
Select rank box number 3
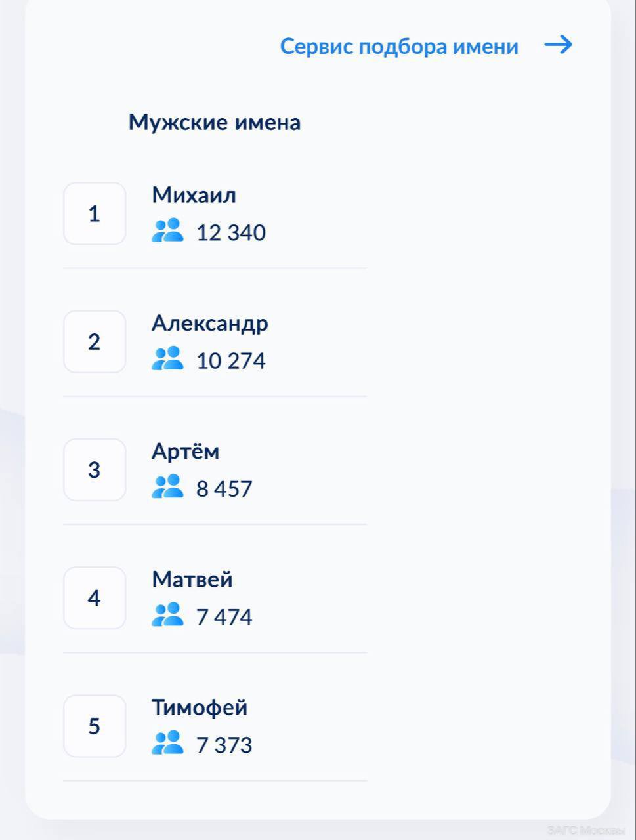point(95,470)
